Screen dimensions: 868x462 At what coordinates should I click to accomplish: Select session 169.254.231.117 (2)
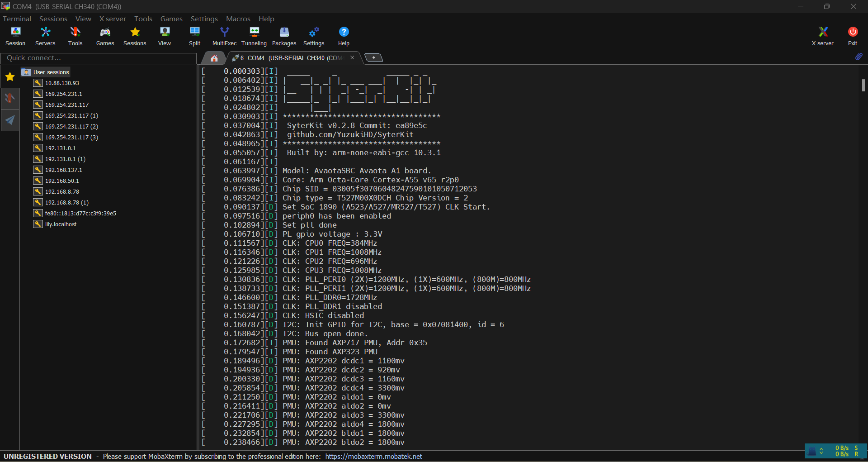coord(71,126)
